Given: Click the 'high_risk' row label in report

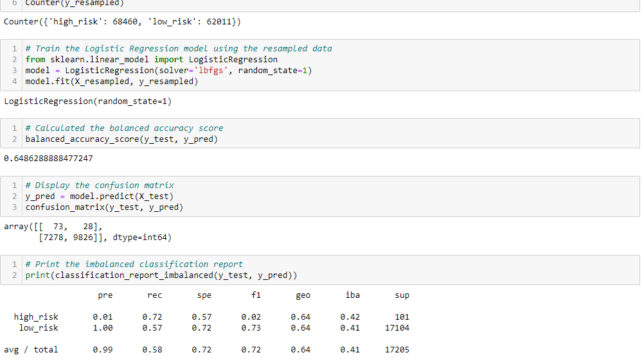Looking at the screenshot, I should click(36, 317).
